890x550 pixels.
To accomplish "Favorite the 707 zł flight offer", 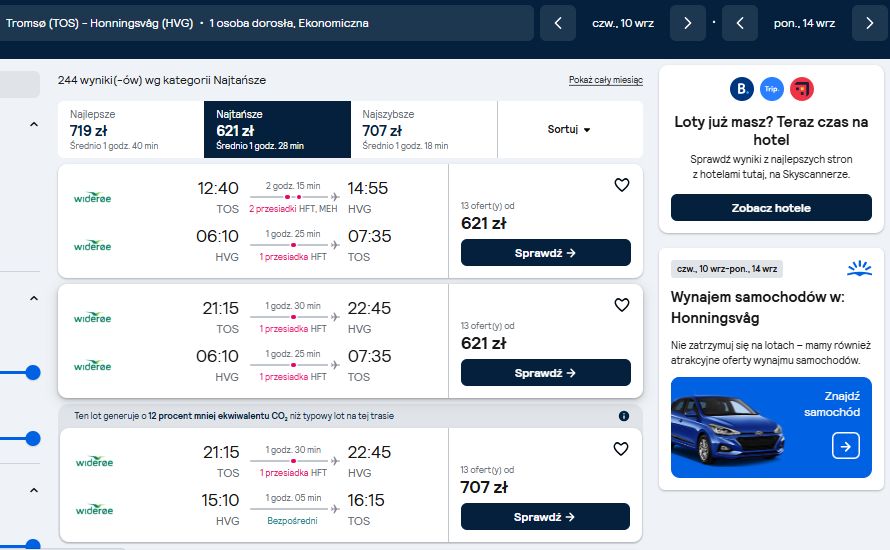I will click(621, 449).
